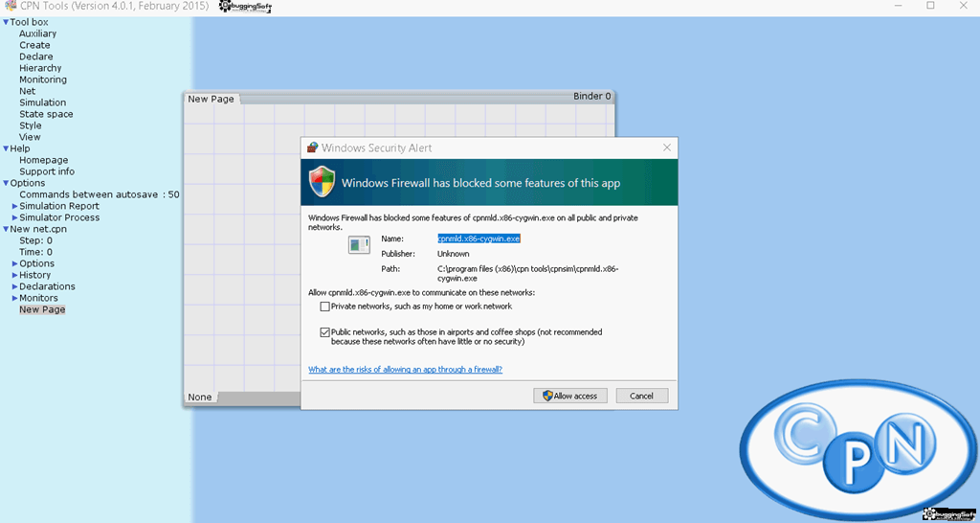Collapse the Help section triangle
Image resolution: width=980 pixels, height=523 pixels.
(6, 148)
